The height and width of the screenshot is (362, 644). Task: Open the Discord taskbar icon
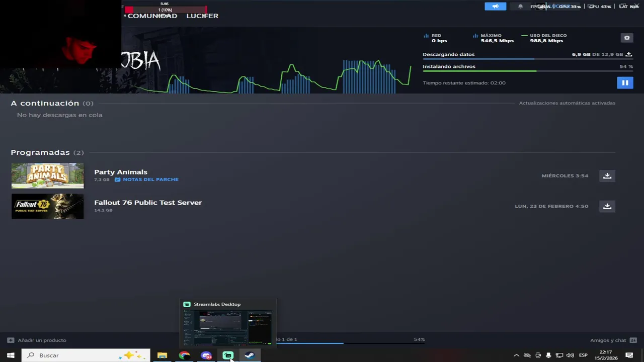pyautogui.click(x=206, y=355)
